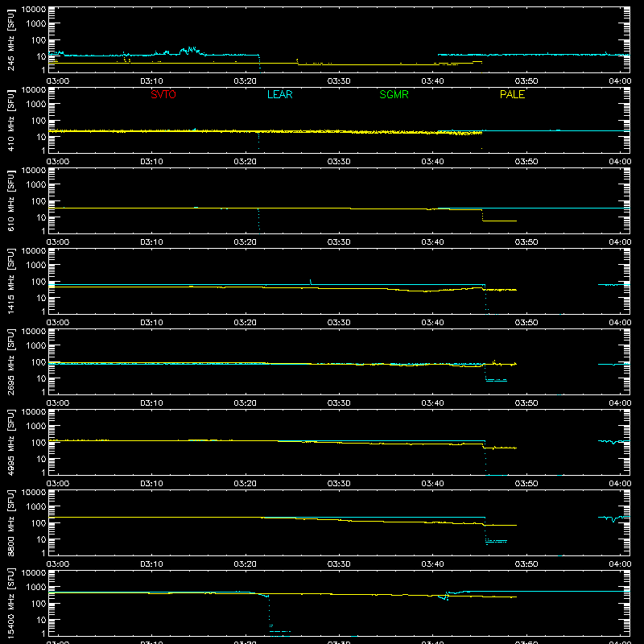Screen dimensions: 644x644
Task: Select the 8800 MHz [SFU] axis title
Action: 11,522
